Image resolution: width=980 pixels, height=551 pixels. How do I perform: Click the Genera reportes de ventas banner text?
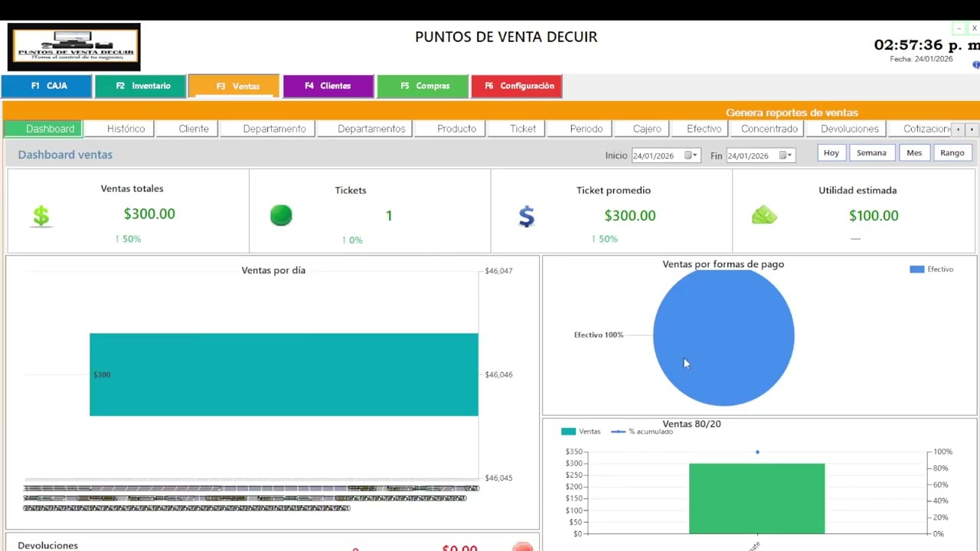[792, 112]
